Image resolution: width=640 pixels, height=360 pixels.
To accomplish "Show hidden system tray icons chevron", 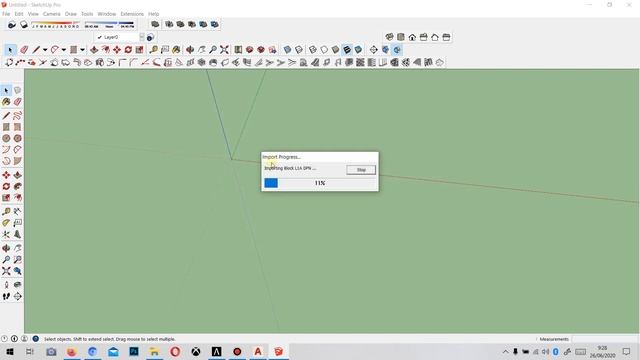I will [505, 351].
